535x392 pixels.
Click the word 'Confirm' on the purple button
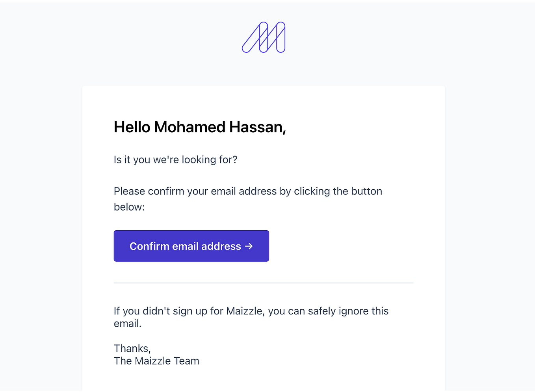tap(149, 246)
